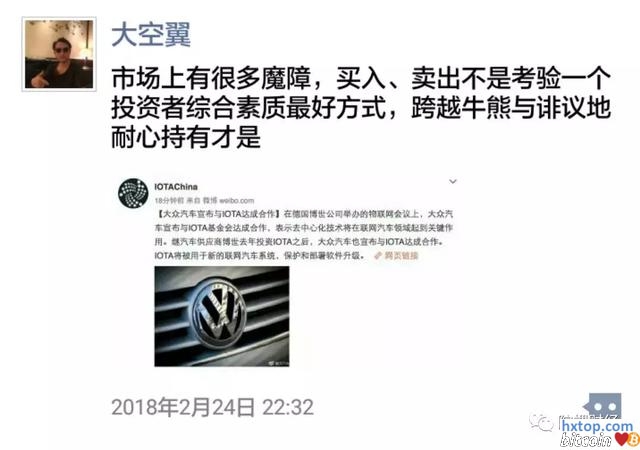Screen dimensions: 640x450
Task: Click the bitcoin outlined text watermark
Action: pyautogui.click(x=586, y=440)
